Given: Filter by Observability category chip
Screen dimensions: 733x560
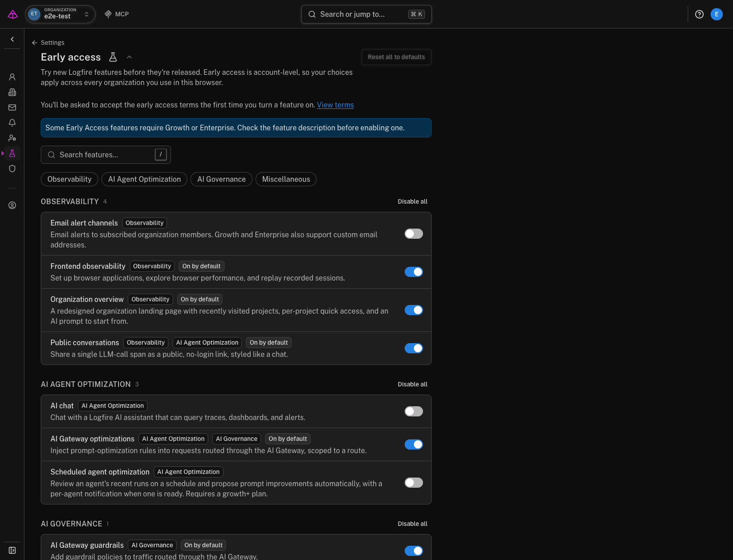Looking at the screenshot, I should [x=69, y=179].
